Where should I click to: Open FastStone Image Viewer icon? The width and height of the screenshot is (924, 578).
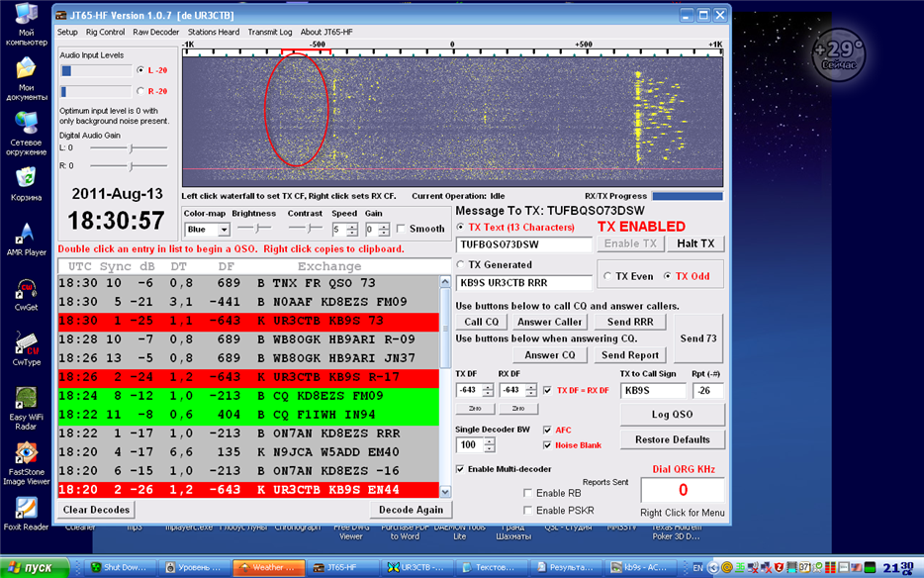[x=27, y=453]
